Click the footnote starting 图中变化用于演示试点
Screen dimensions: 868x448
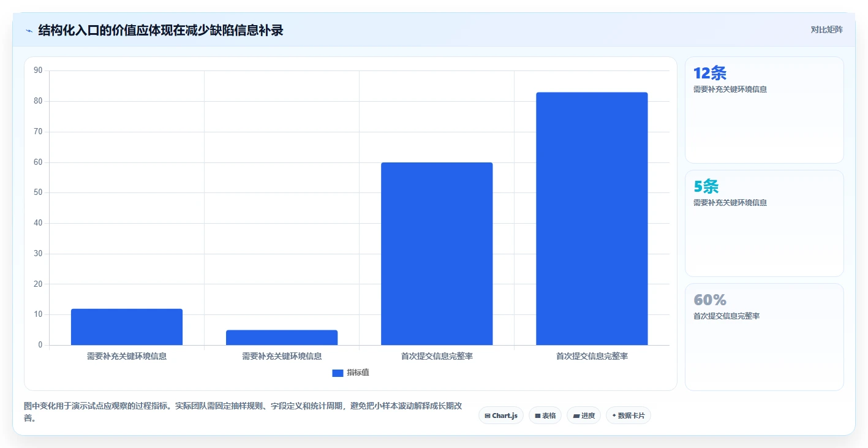pos(243,412)
